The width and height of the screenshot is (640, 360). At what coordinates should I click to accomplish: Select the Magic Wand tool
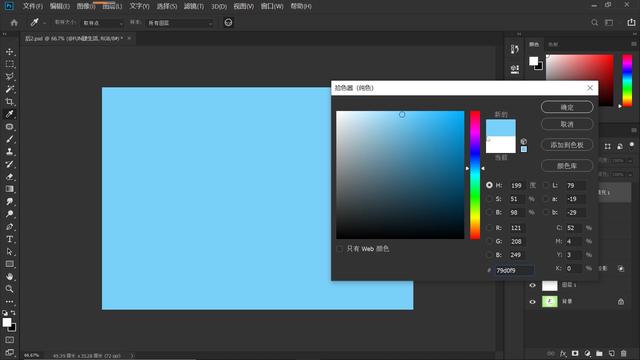pos(9,89)
